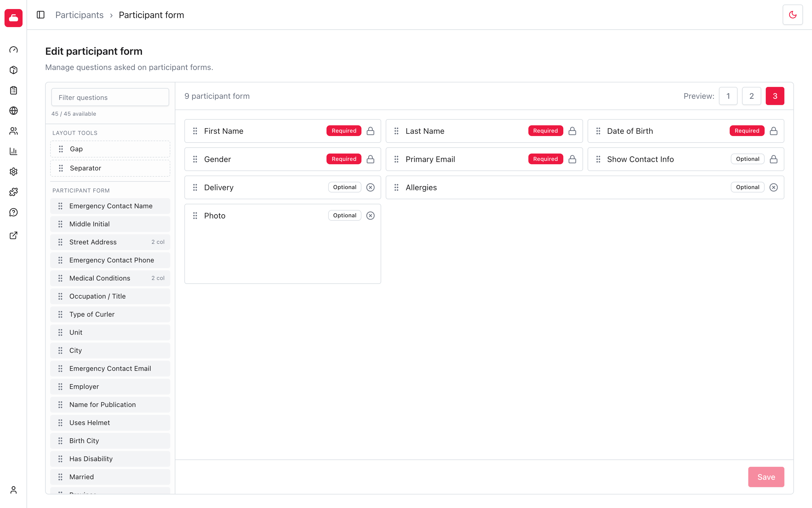The height and width of the screenshot is (508, 812).
Task: Select the 3 column preview
Action: [x=775, y=96]
